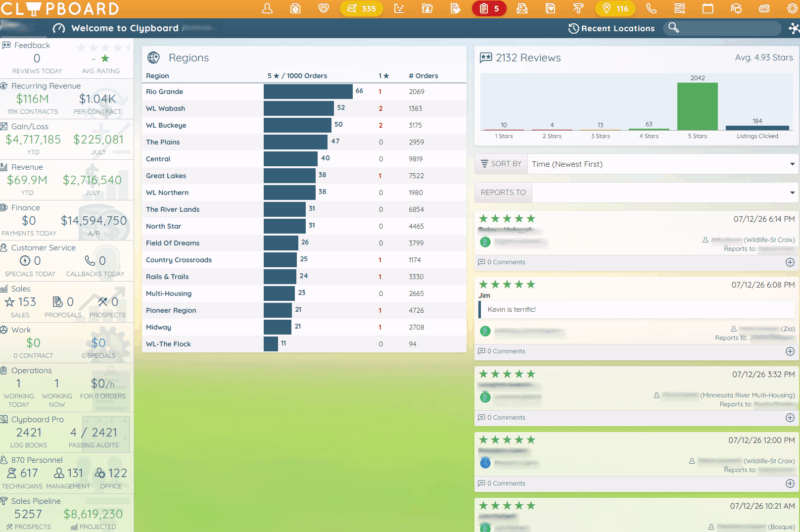Open the phone icon in top toolbar
Image resolution: width=800 pixels, height=532 pixels.
pos(652,8)
